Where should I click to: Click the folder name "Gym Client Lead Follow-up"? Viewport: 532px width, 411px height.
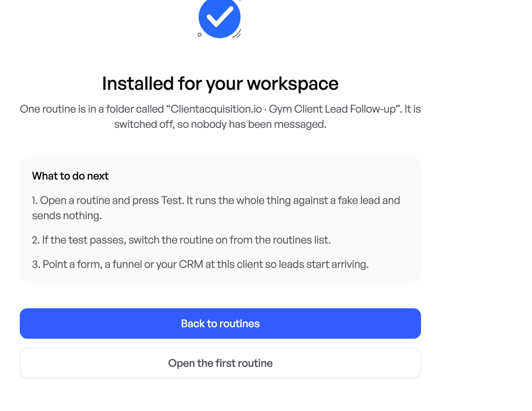pos(332,109)
